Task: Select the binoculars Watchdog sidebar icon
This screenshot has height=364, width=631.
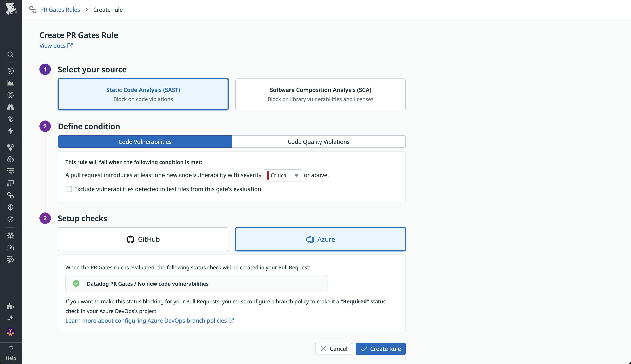Action: (x=11, y=107)
